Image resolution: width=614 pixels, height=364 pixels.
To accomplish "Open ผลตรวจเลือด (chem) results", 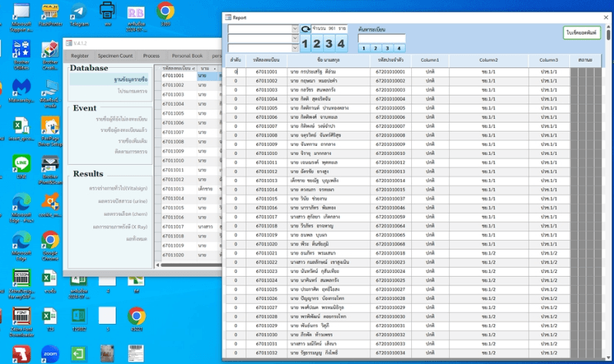I will click(x=125, y=214).
